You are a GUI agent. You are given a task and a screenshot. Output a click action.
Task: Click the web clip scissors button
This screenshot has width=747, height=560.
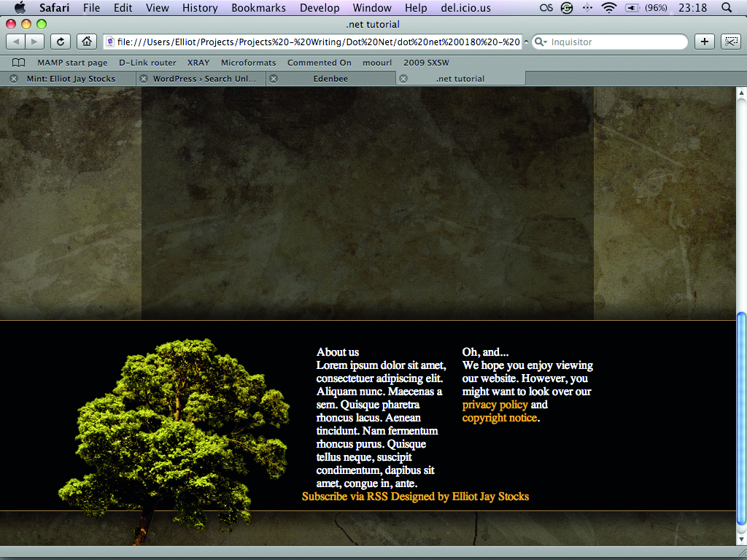pos(731,42)
